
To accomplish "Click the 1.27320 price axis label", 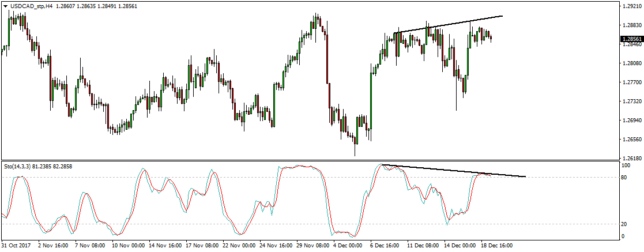I will (631, 101).
